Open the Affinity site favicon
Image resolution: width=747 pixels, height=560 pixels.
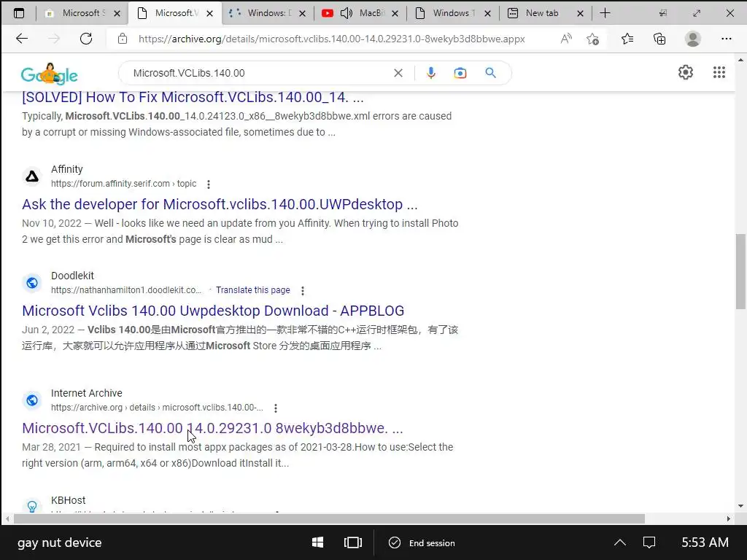[x=32, y=176]
